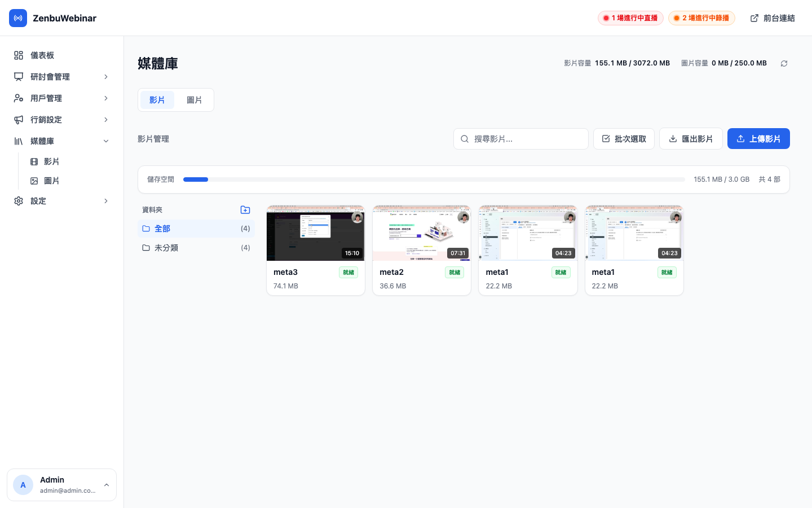Open the 影片 sidebar submenu item

pyautogui.click(x=69, y=161)
